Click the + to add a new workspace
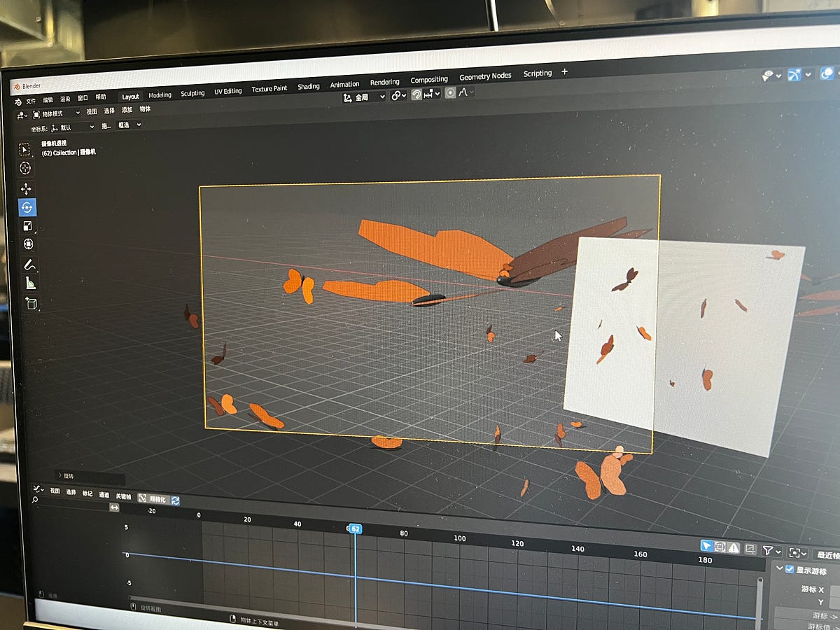840x630 pixels. pos(565,72)
